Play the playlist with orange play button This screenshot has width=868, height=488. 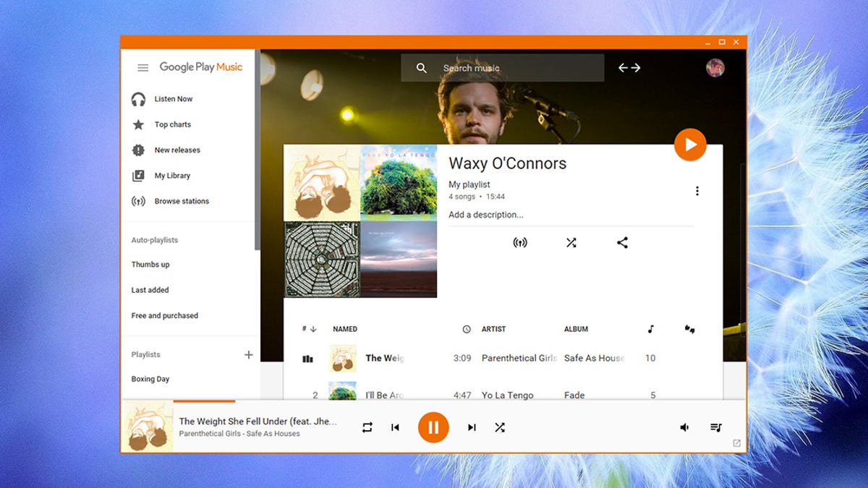[x=690, y=145]
